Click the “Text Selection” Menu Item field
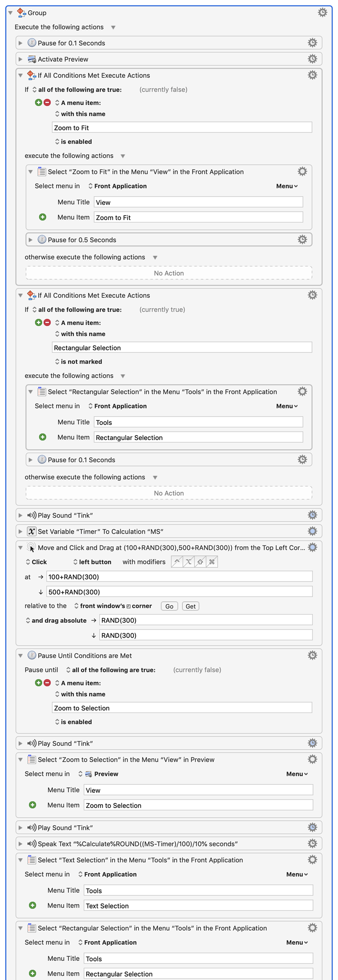Image resolution: width=338 pixels, height=980 pixels. (198, 906)
